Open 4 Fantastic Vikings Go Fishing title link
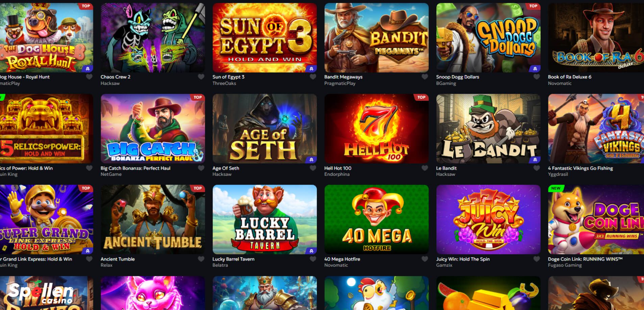The image size is (644, 310). (580, 168)
